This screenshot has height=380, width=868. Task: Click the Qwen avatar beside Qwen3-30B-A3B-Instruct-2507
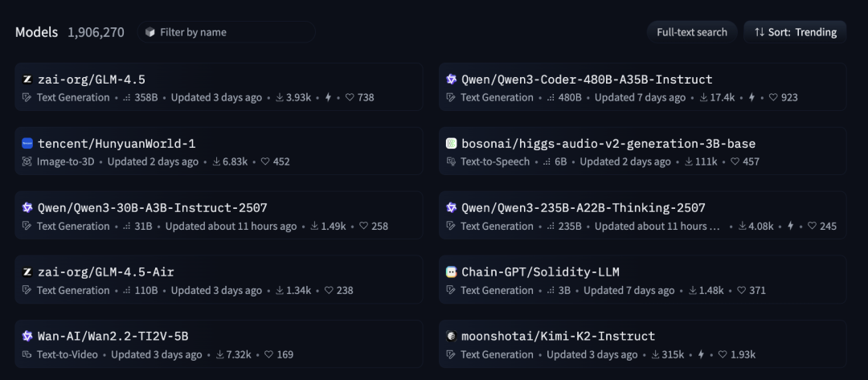[x=27, y=208]
